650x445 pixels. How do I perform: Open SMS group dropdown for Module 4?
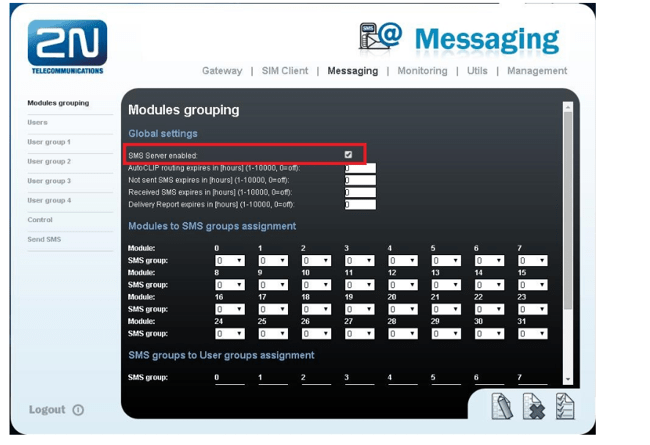(x=403, y=260)
